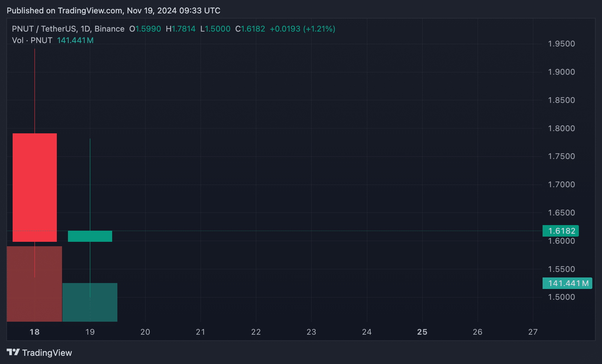This screenshot has height=364, width=602.
Task: Click date label 22 on time axis
Action: [256, 332]
